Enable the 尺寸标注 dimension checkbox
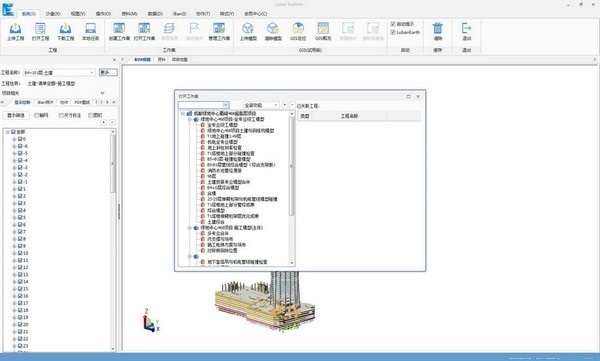The width and height of the screenshot is (600, 361). 61,115
